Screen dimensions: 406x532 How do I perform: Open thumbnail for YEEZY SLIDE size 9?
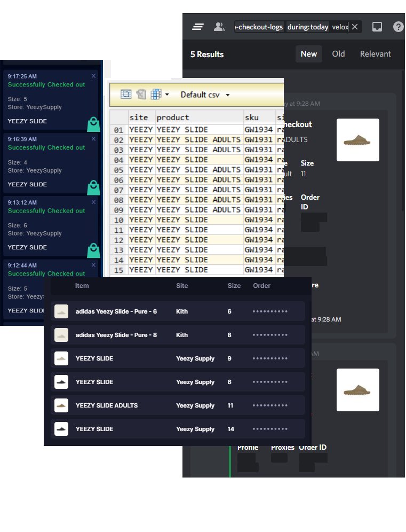(61, 358)
